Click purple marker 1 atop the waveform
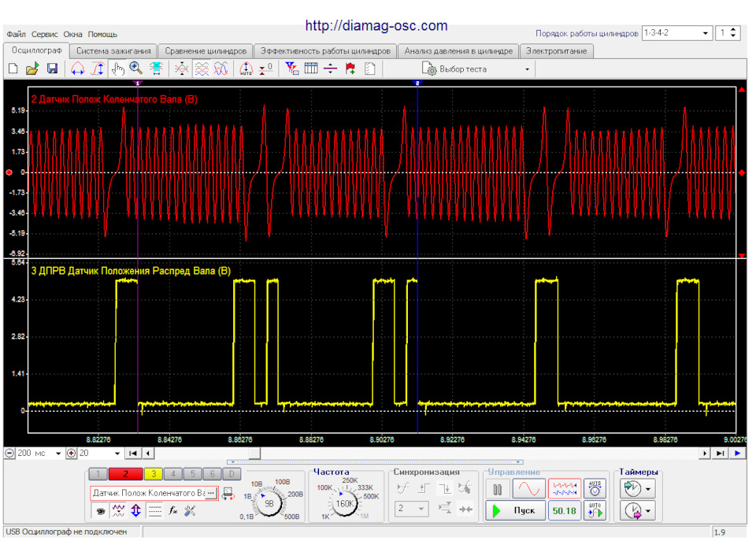The image size is (756, 541). [x=138, y=83]
